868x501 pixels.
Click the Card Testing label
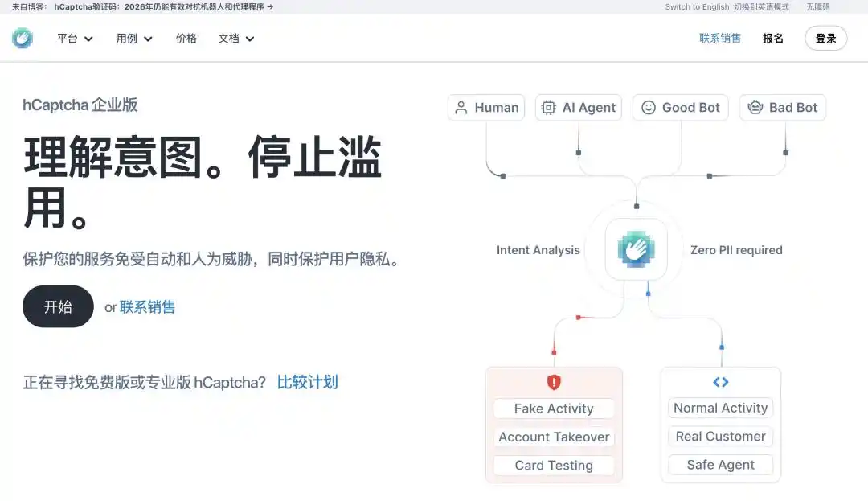point(554,465)
